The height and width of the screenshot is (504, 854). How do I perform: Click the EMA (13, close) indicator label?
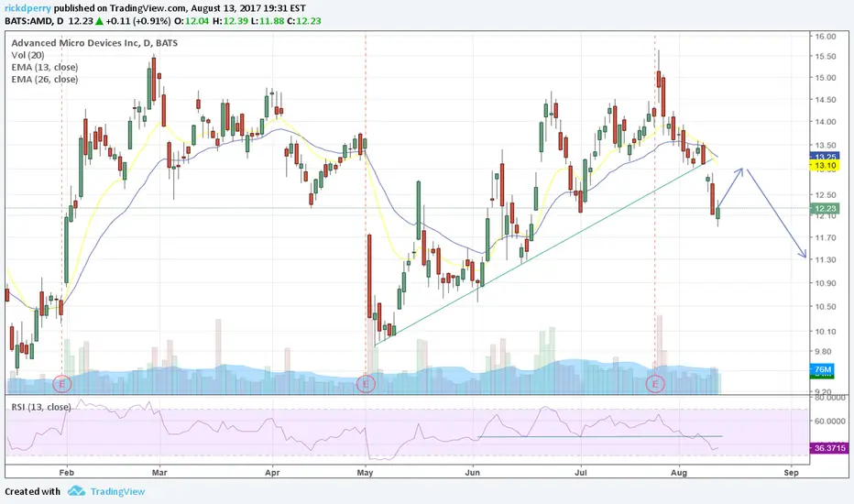coord(45,67)
